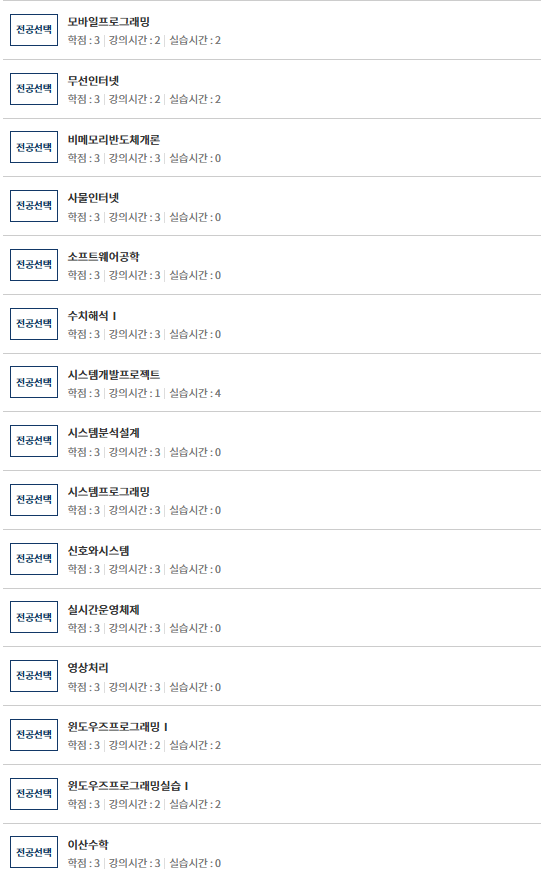Select the 무선인터넷 course name
Image resolution: width=541 pixels, height=880 pixels.
coord(93,81)
